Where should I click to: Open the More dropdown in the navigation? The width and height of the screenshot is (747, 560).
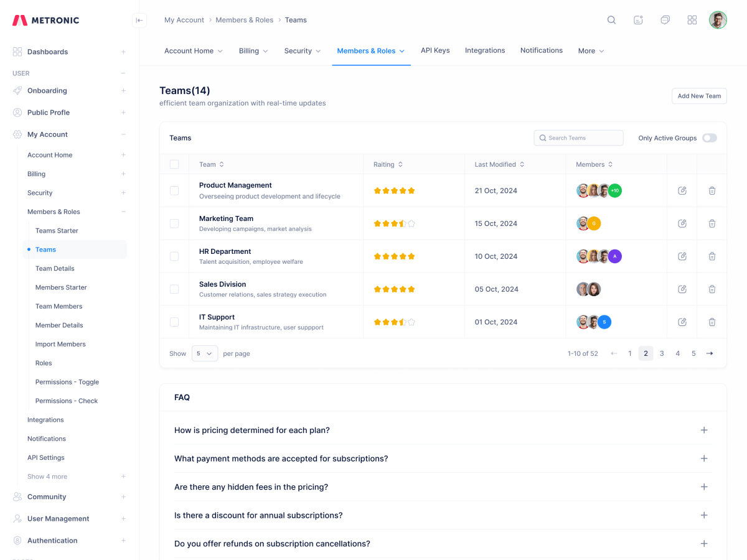tap(591, 51)
